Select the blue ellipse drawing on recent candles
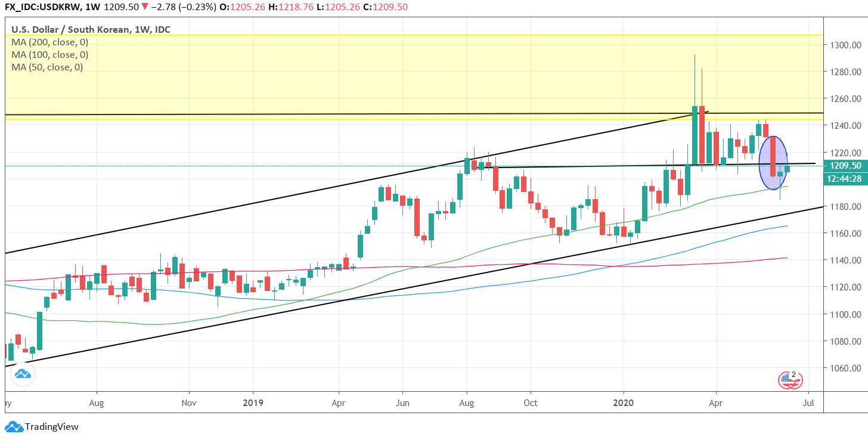Image resolution: width=868 pixels, height=440 pixels. (x=773, y=163)
